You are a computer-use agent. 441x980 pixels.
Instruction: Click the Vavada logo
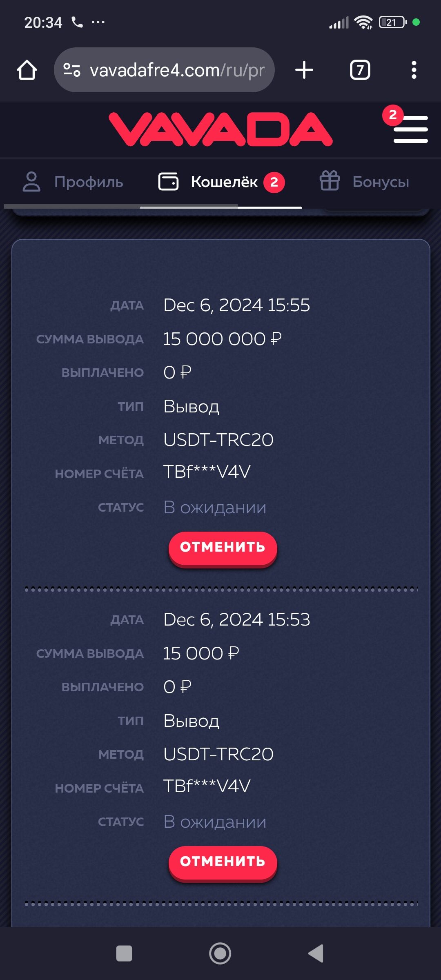220,129
